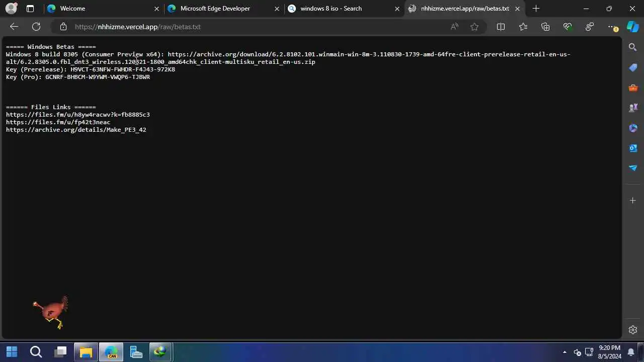644x362 pixels.
Task: Start Read aloud for this page
Action: pyautogui.click(x=454, y=27)
